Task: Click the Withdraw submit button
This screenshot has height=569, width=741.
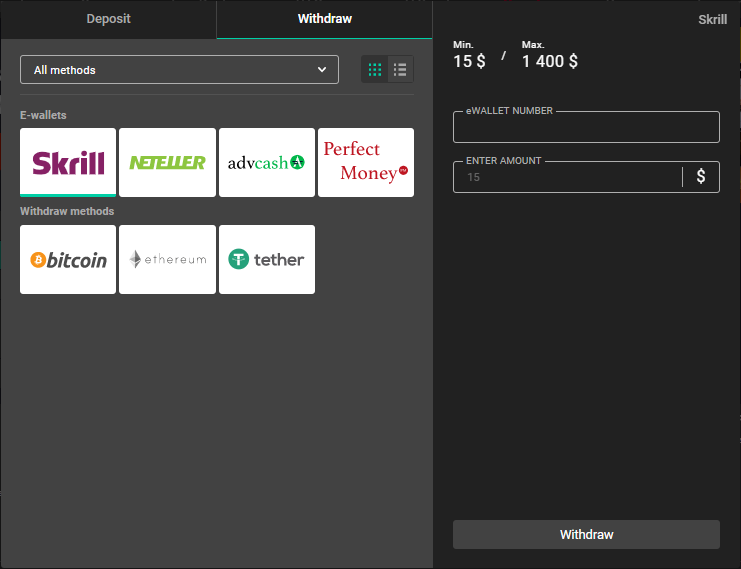Action: (x=586, y=535)
